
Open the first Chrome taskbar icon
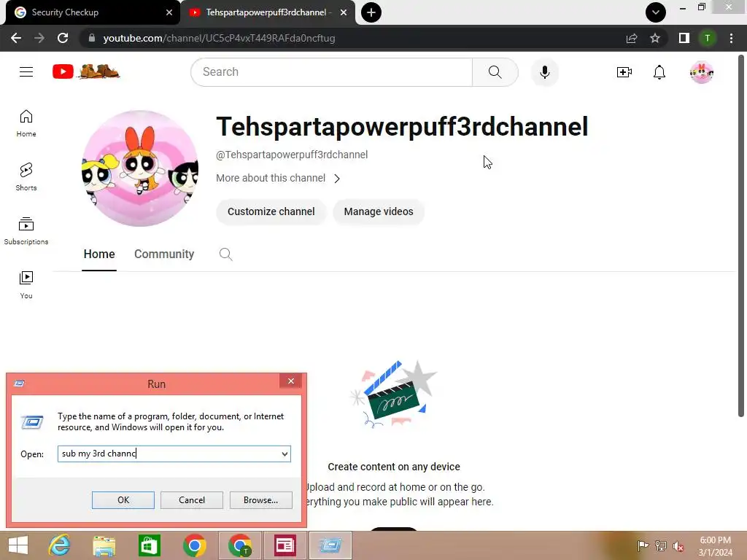[x=194, y=545]
